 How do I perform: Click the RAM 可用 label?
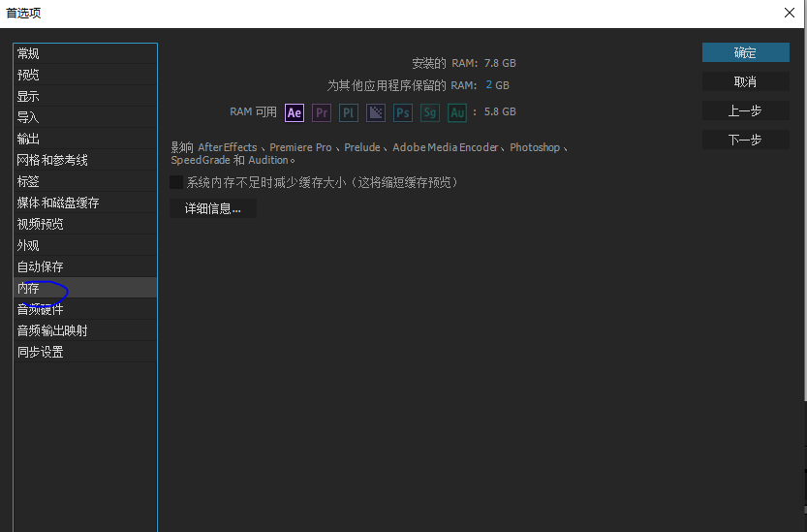coord(253,111)
